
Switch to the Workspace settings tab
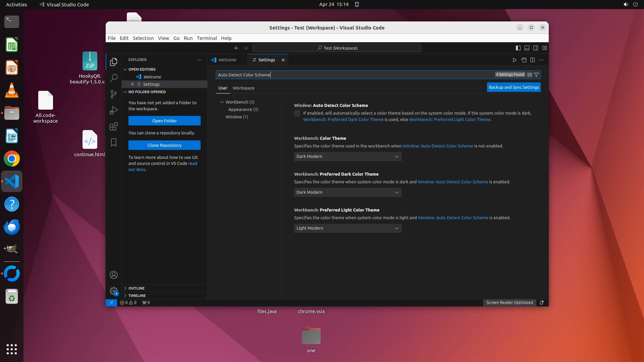point(244,88)
